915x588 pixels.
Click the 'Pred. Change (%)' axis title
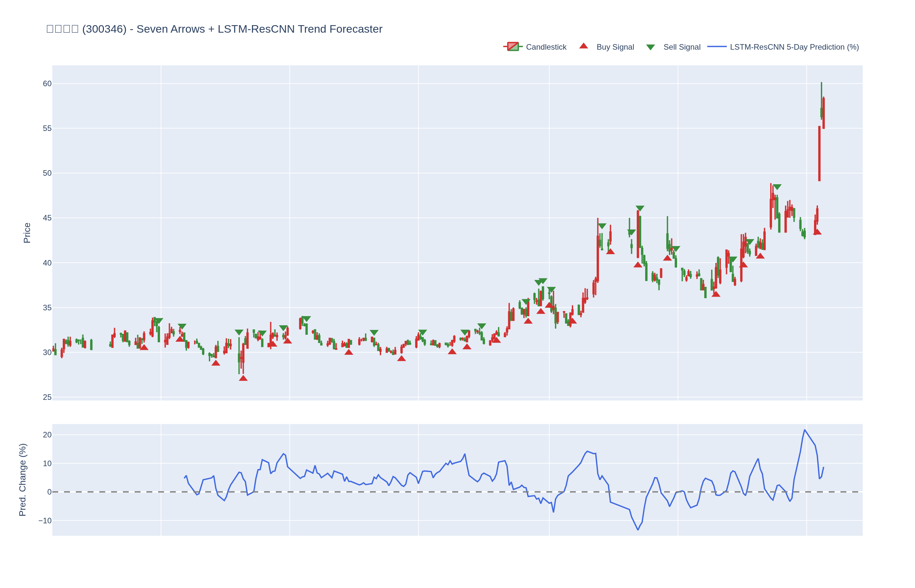pos(23,480)
